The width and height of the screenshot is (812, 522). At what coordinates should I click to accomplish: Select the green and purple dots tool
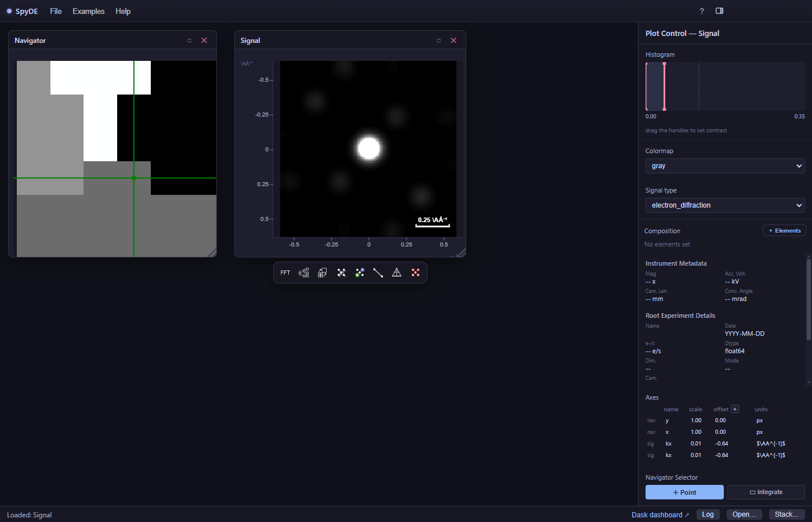(x=360, y=273)
